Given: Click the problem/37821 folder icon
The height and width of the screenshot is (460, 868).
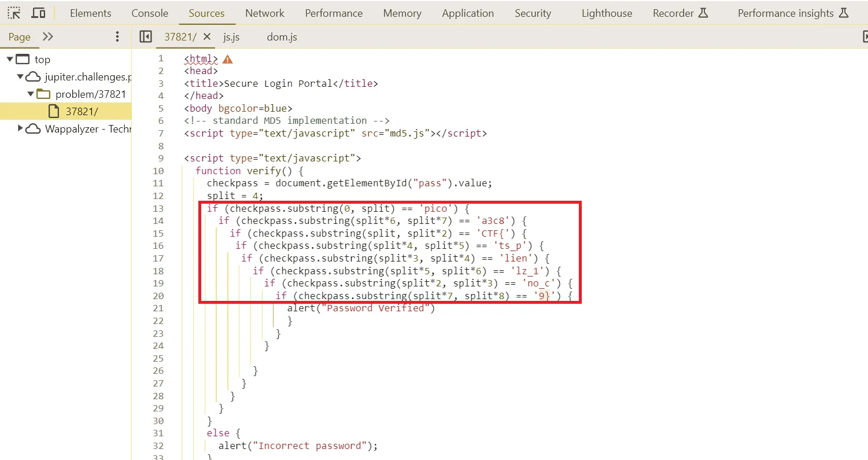Looking at the screenshot, I should pyautogui.click(x=44, y=94).
